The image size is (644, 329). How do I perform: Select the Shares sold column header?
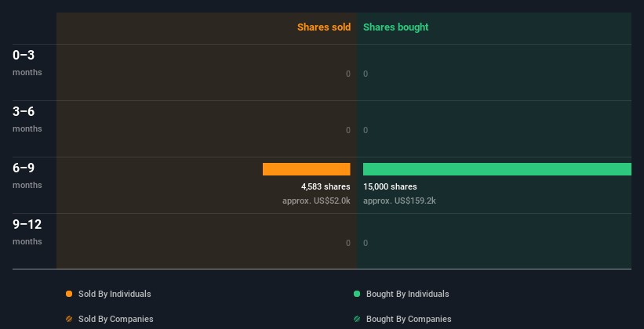(x=324, y=27)
